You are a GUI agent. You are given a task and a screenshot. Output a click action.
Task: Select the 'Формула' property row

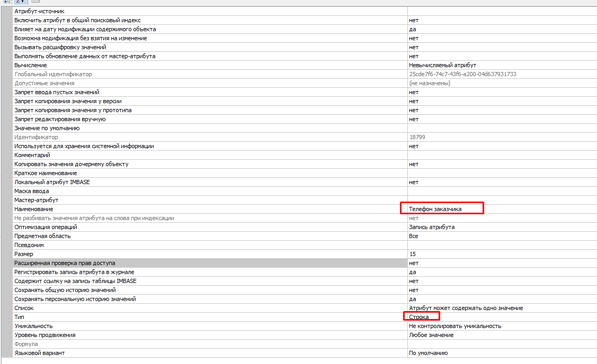click(305, 344)
